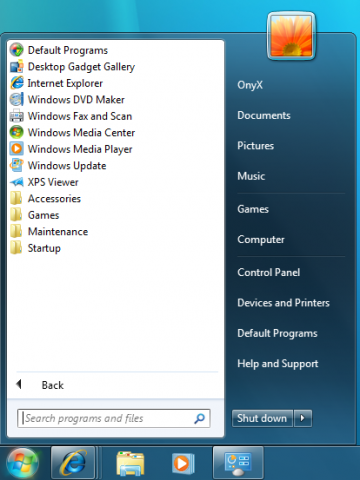Open Windows Update entry
Viewport: 360px width, 480px height.
pyautogui.click(x=67, y=166)
